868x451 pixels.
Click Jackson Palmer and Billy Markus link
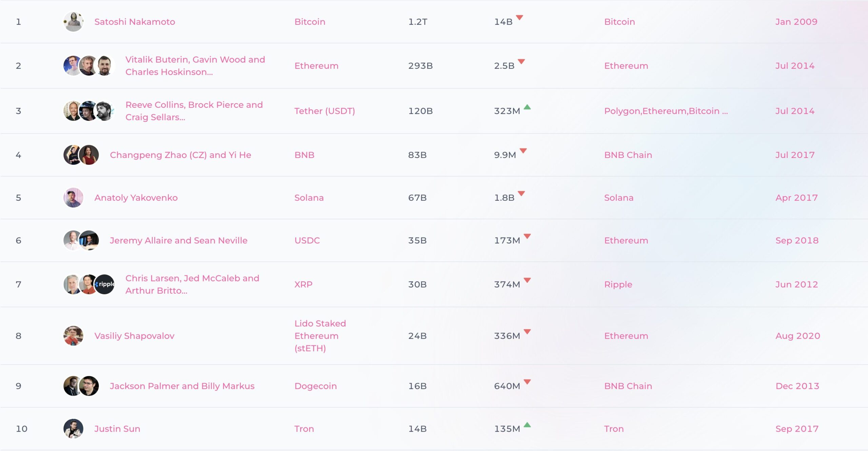(182, 386)
